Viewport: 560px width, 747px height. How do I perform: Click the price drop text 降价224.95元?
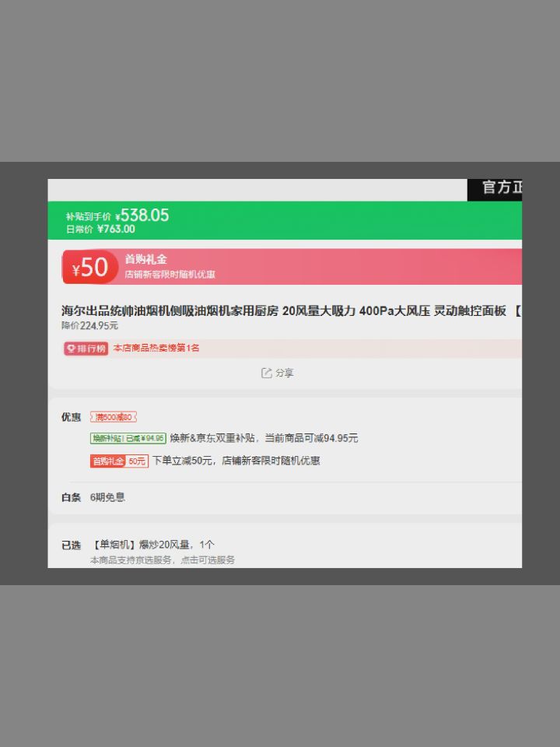(x=89, y=326)
